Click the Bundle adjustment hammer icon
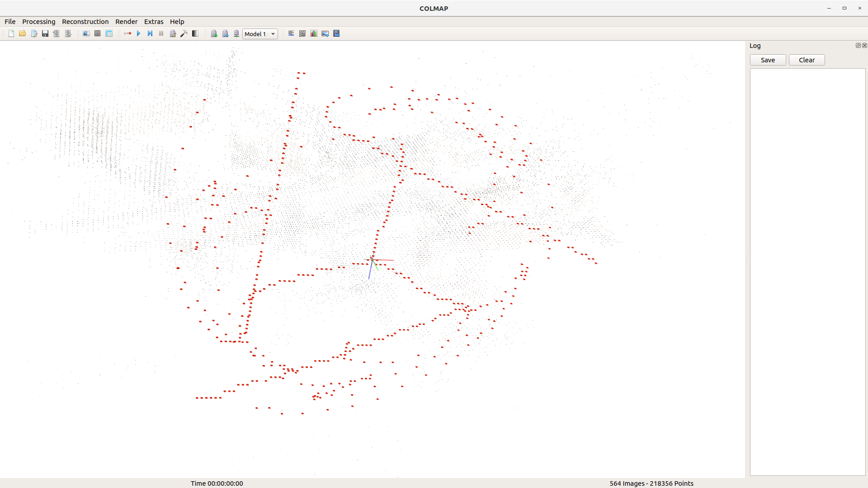The image size is (868, 488). pyautogui.click(x=184, y=33)
